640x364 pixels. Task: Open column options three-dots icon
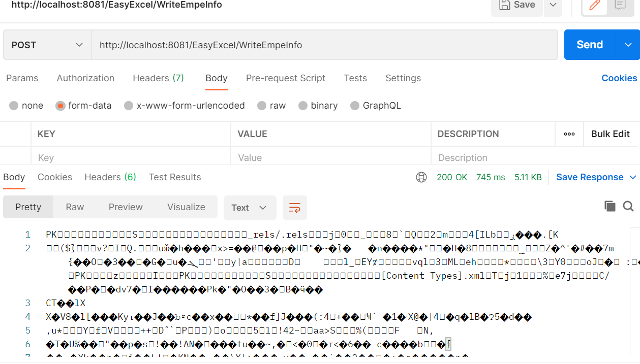569,134
